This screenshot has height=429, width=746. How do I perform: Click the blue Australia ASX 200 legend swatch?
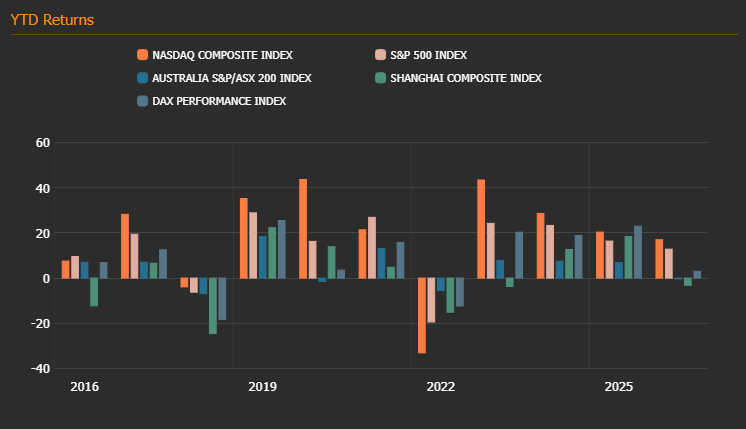(142, 78)
